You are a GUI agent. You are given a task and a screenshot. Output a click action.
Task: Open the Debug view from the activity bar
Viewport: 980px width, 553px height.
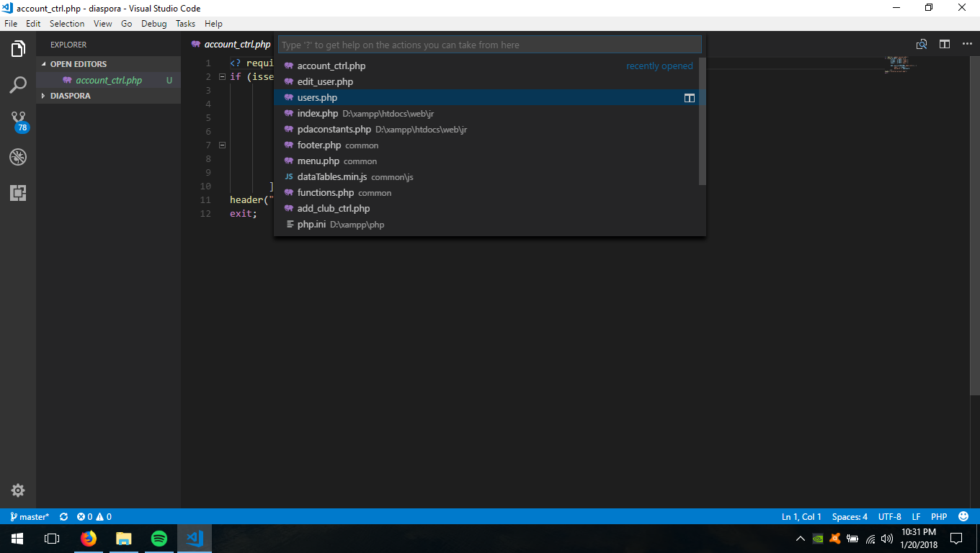pos(17,156)
